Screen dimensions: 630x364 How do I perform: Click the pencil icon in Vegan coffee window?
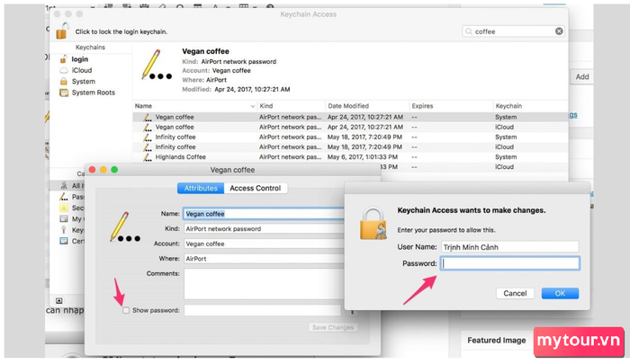(x=125, y=227)
